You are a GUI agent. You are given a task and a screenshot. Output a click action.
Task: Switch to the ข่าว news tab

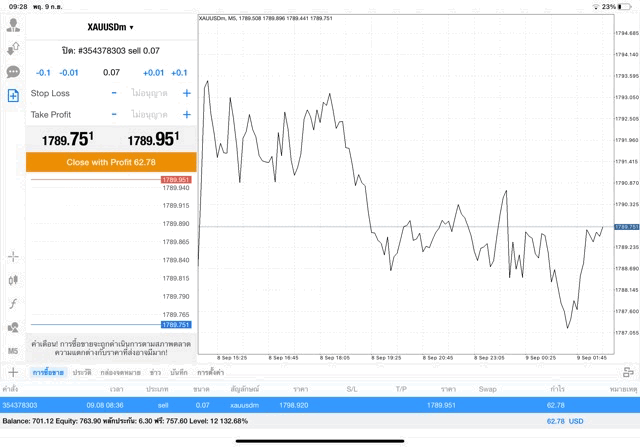click(x=155, y=372)
